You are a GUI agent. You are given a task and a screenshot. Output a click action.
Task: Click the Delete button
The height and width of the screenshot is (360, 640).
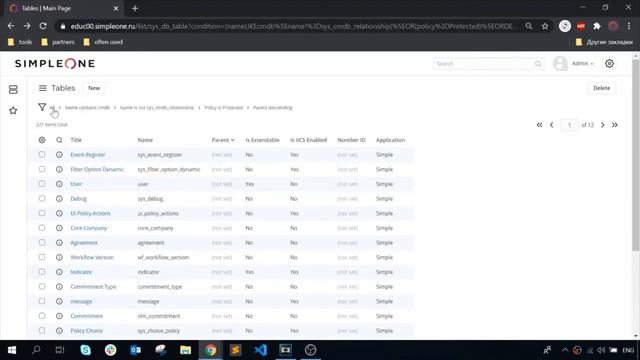pyautogui.click(x=601, y=88)
